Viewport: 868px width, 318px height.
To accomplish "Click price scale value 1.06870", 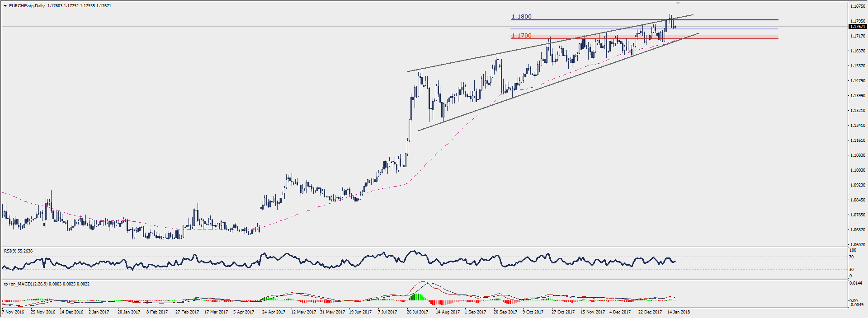I will click(858, 230).
